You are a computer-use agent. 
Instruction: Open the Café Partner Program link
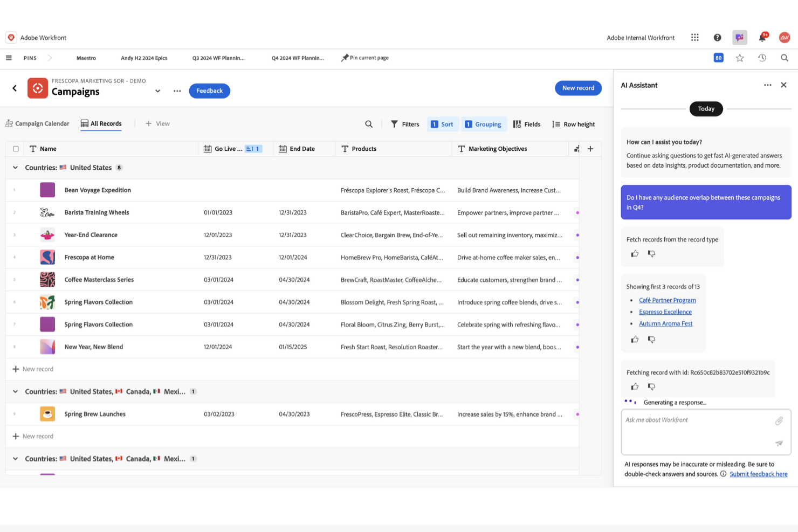pos(668,300)
